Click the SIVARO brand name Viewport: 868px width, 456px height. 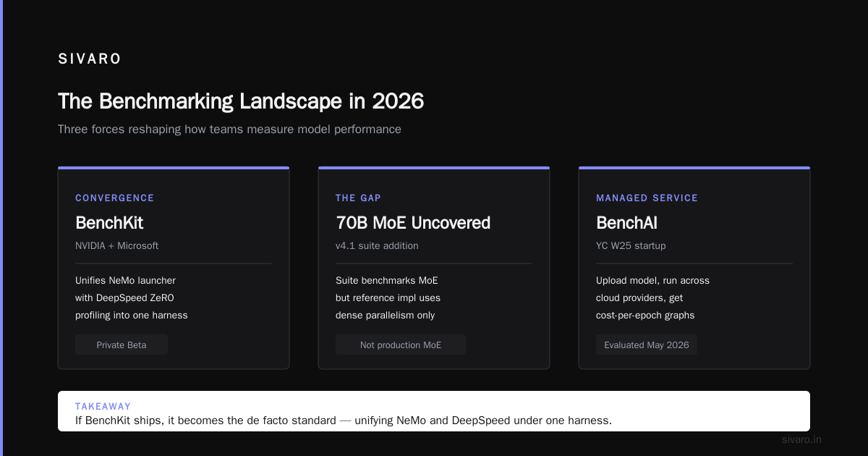pyautogui.click(x=90, y=59)
